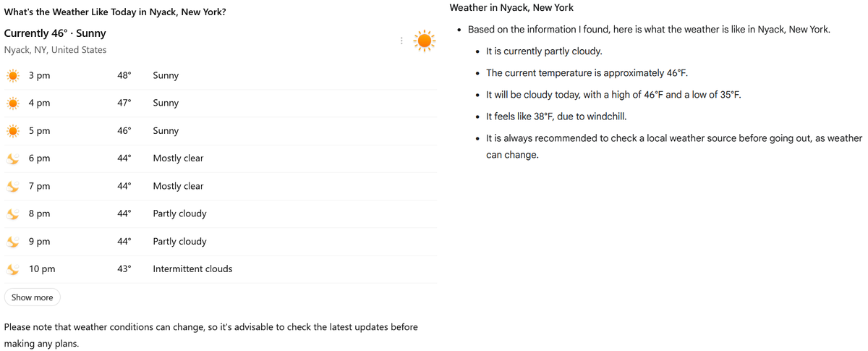This screenshot has width=868, height=351.
Task: Expand the forecast with Show more
Action: tap(33, 297)
